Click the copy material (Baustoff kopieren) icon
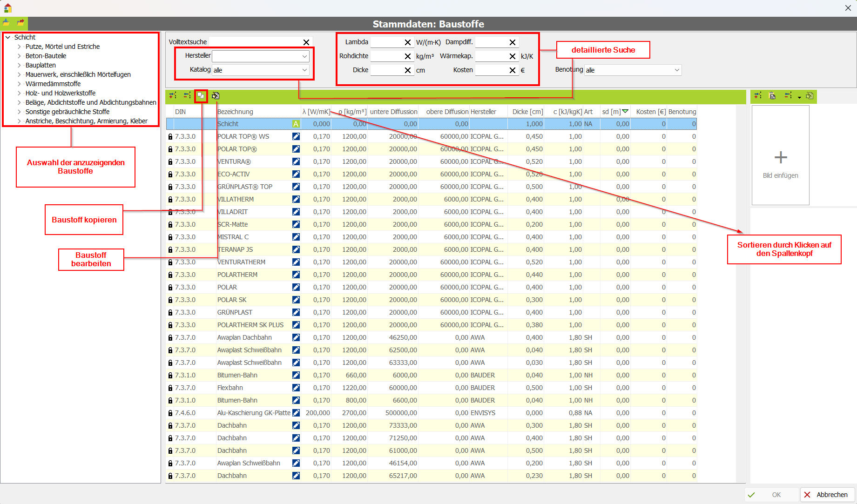857x504 pixels. click(x=201, y=95)
